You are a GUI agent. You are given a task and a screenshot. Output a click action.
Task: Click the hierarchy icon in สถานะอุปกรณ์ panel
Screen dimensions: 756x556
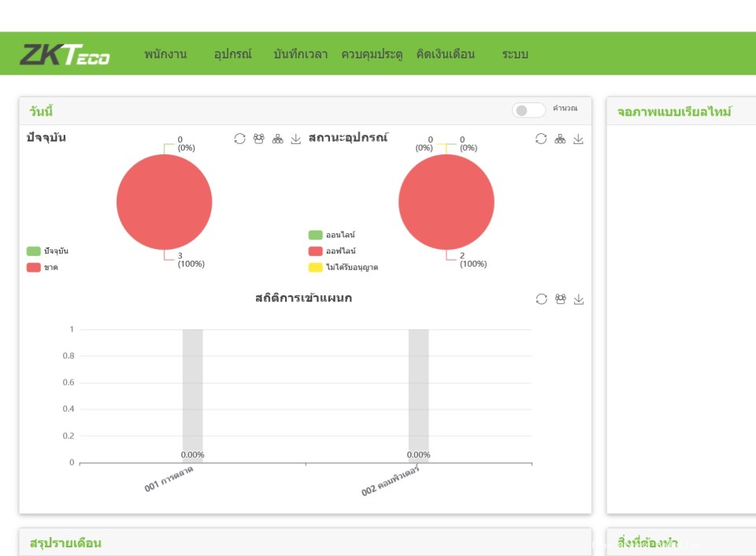coord(560,139)
